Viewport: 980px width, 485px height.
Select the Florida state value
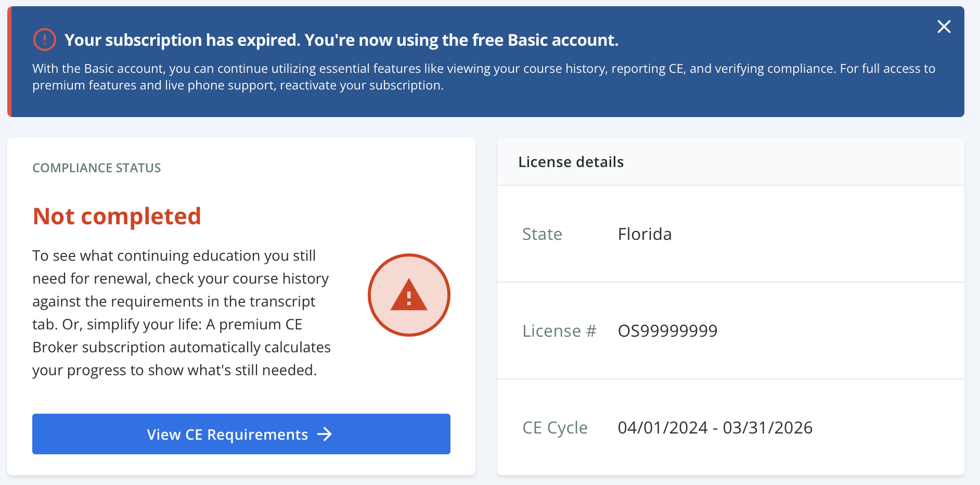point(644,234)
